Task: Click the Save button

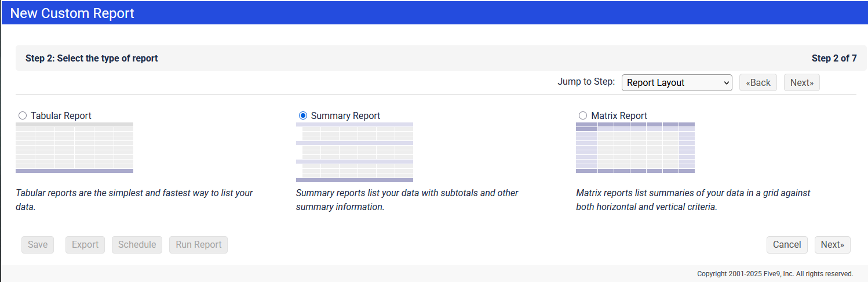Action: click(x=38, y=244)
